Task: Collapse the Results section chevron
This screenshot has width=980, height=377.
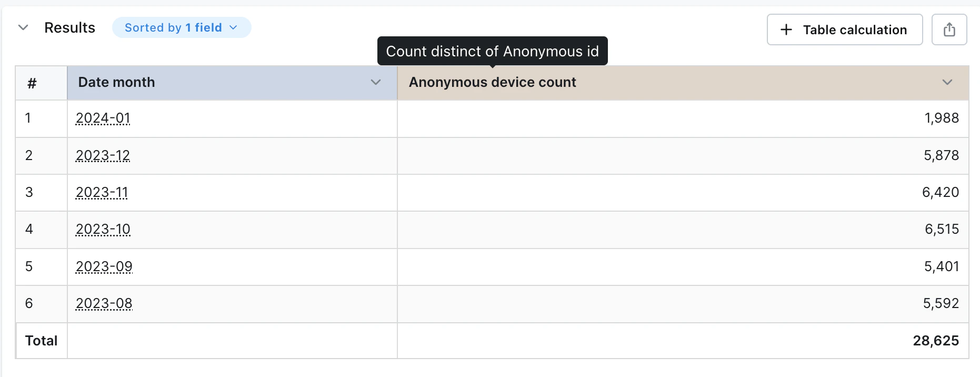Action: click(x=23, y=27)
